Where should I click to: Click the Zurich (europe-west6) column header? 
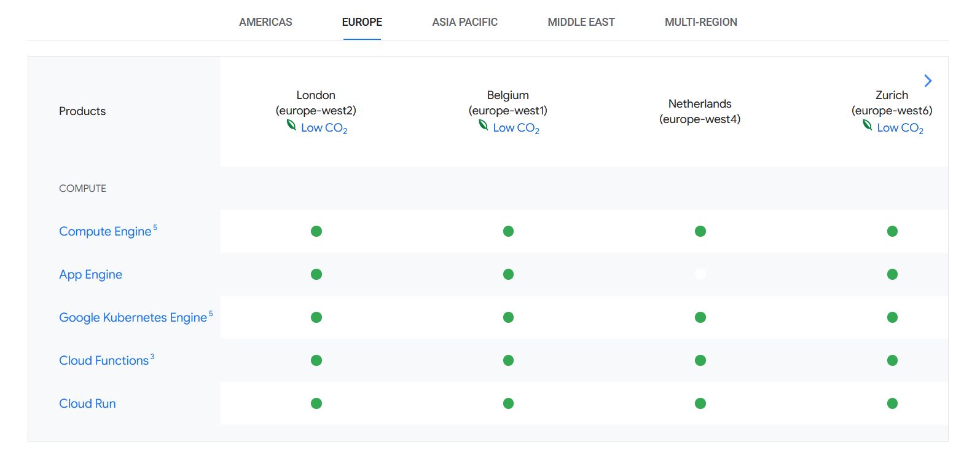(892, 103)
